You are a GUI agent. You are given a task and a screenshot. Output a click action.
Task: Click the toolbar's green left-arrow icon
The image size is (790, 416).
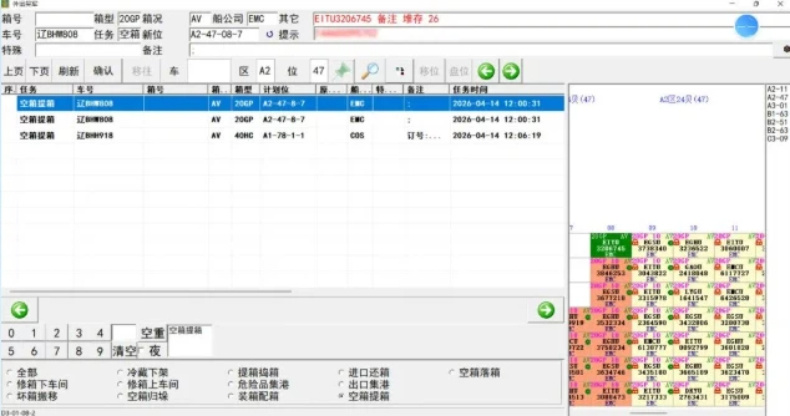coord(486,71)
